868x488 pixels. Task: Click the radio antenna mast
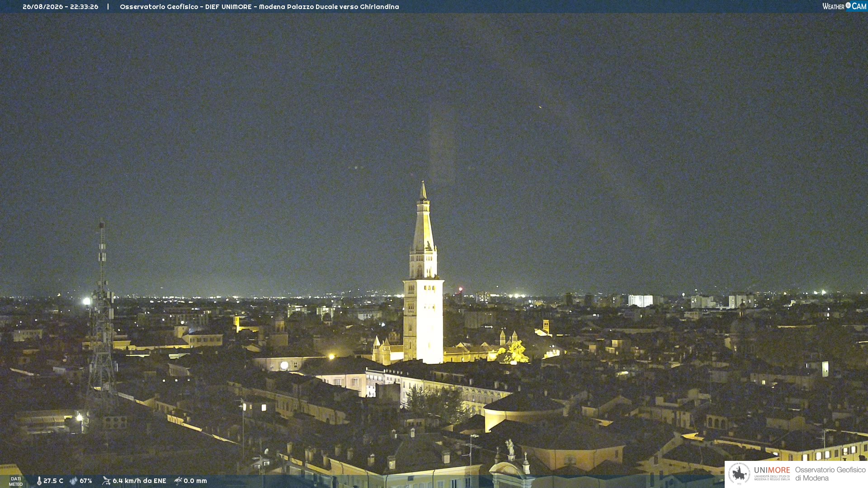click(102, 316)
